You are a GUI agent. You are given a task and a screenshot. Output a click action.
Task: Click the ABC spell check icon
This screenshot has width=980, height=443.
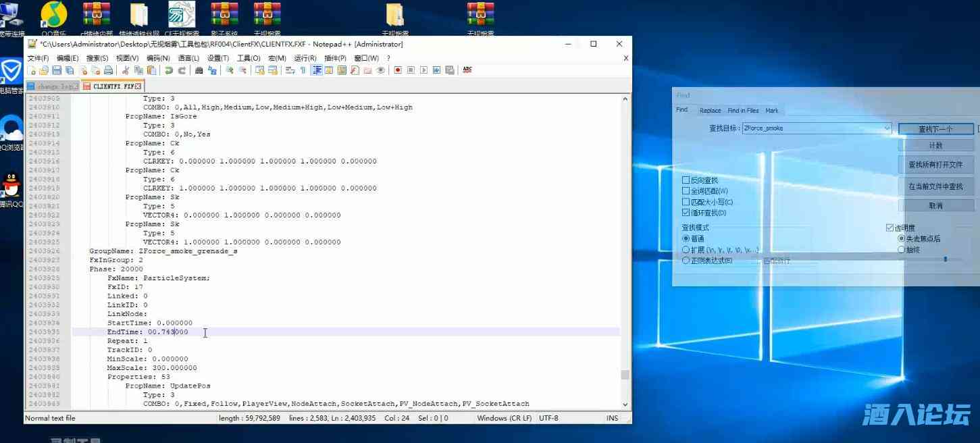pos(467,70)
